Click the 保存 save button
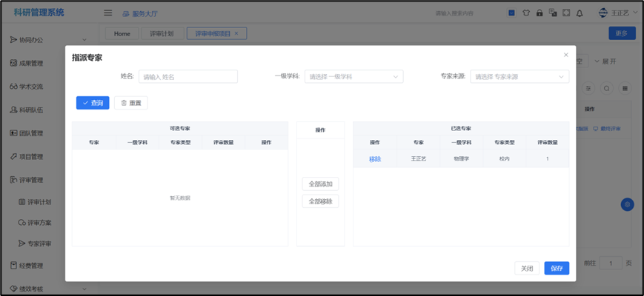The width and height of the screenshot is (644, 296). click(557, 269)
